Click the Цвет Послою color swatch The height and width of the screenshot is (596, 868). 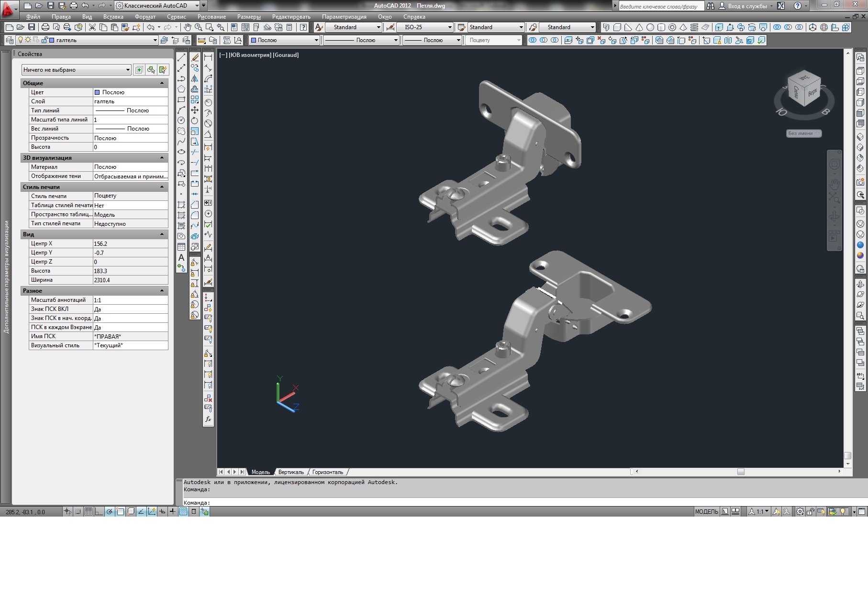[x=97, y=92]
